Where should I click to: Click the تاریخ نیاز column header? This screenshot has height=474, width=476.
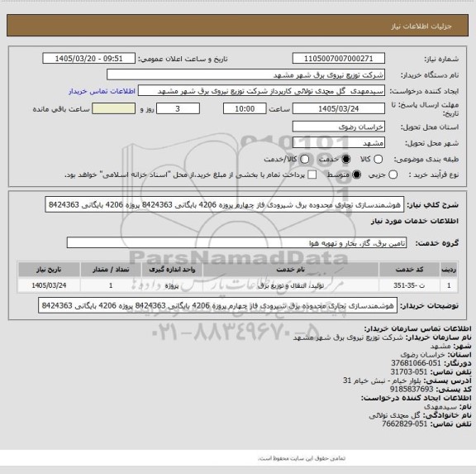[x=49, y=270]
